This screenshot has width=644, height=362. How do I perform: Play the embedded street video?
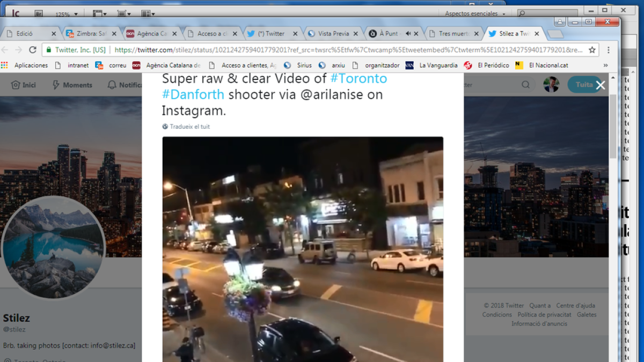click(x=303, y=249)
